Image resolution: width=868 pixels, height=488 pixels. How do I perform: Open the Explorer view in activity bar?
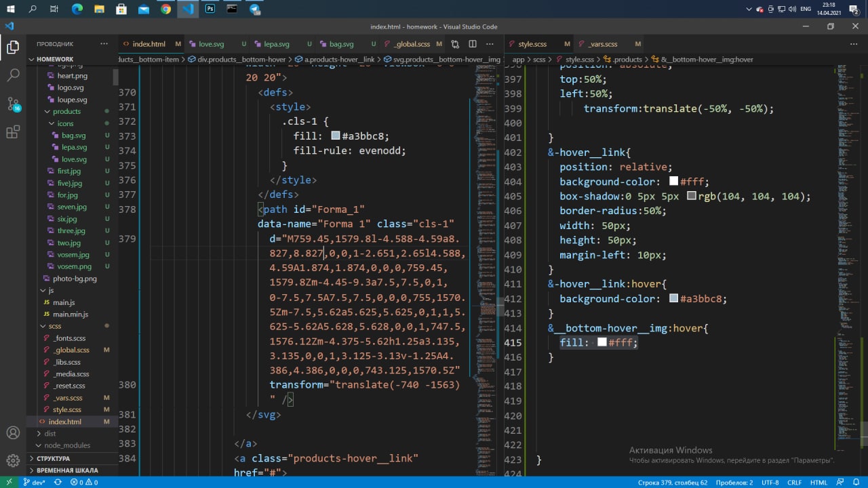click(13, 47)
